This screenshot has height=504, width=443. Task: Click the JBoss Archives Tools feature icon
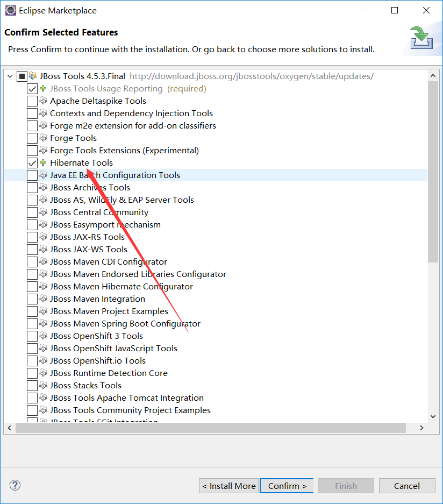tap(44, 187)
